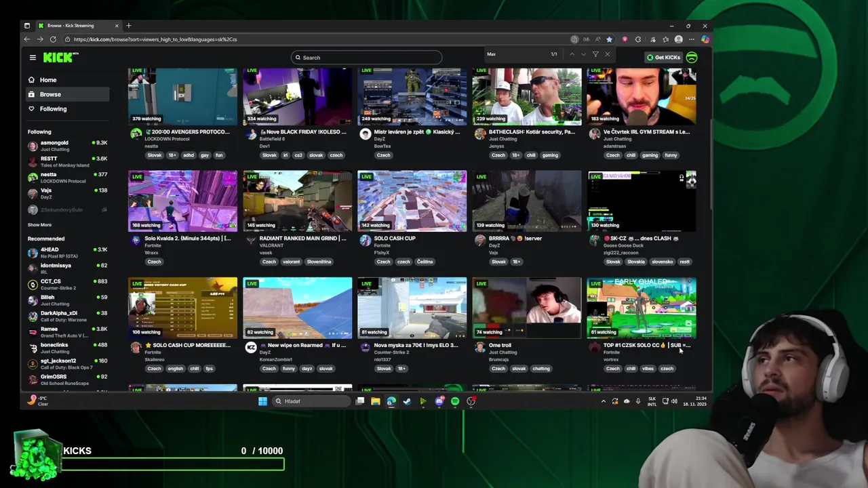Open Solo Kvalda 2. stream title
The height and width of the screenshot is (488, 868).
pyautogui.click(x=188, y=239)
